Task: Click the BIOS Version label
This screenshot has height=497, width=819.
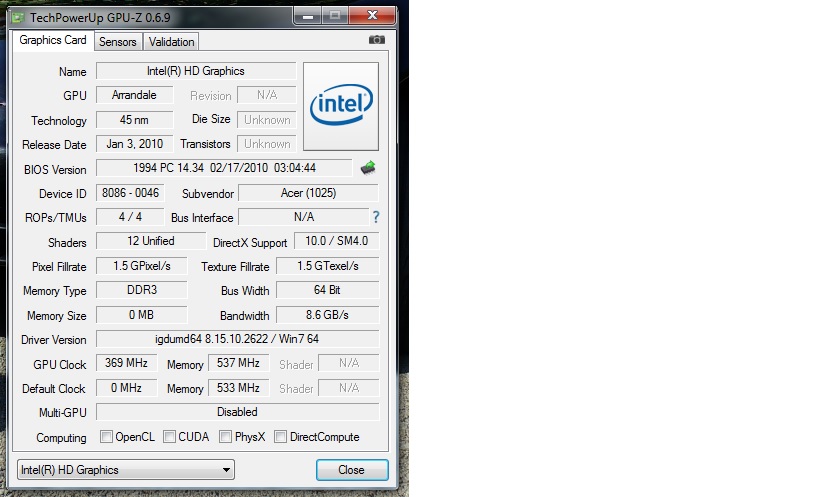Action: [55, 170]
